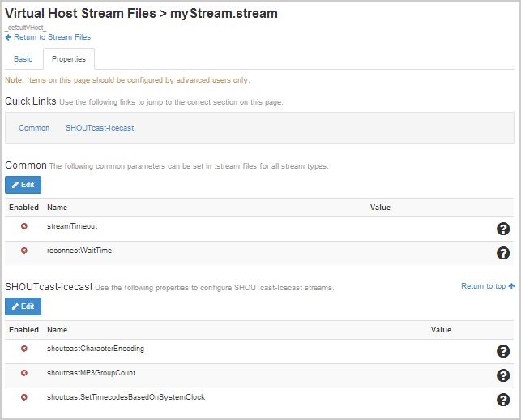Click disabled icon beside shoutcastSetTimecodesBasedOnSystemClock
Viewport: 521px width, 420px height.
[x=24, y=397]
